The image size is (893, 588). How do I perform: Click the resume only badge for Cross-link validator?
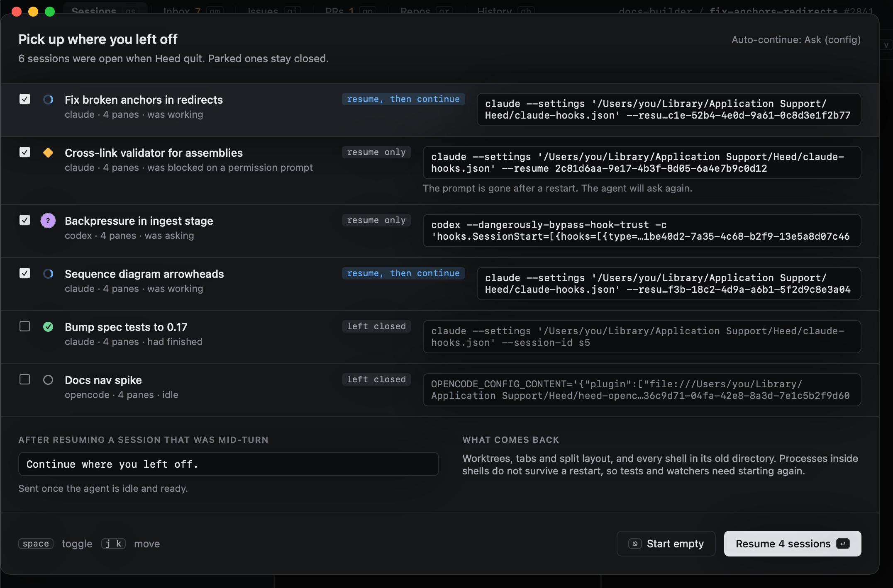click(x=376, y=152)
